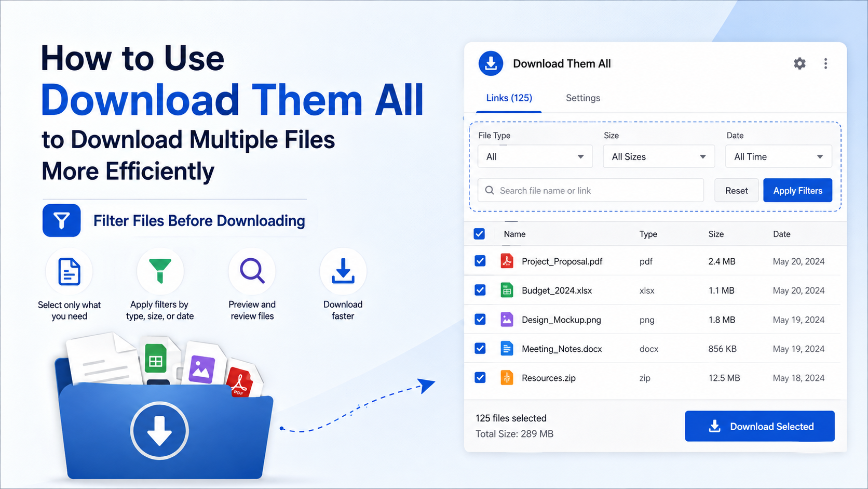Sort by the Date column header
The image size is (868, 489).
coord(782,234)
